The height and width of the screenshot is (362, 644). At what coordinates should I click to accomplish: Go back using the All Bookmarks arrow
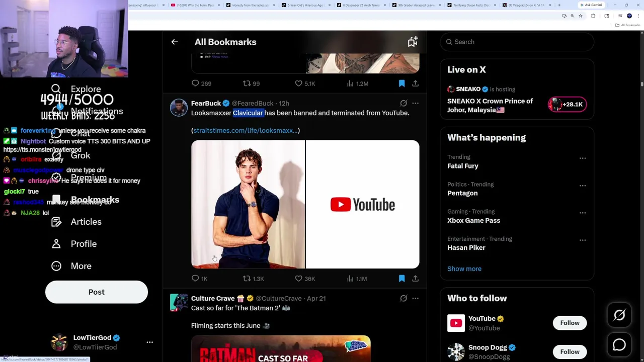pyautogui.click(x=175, y=42)
